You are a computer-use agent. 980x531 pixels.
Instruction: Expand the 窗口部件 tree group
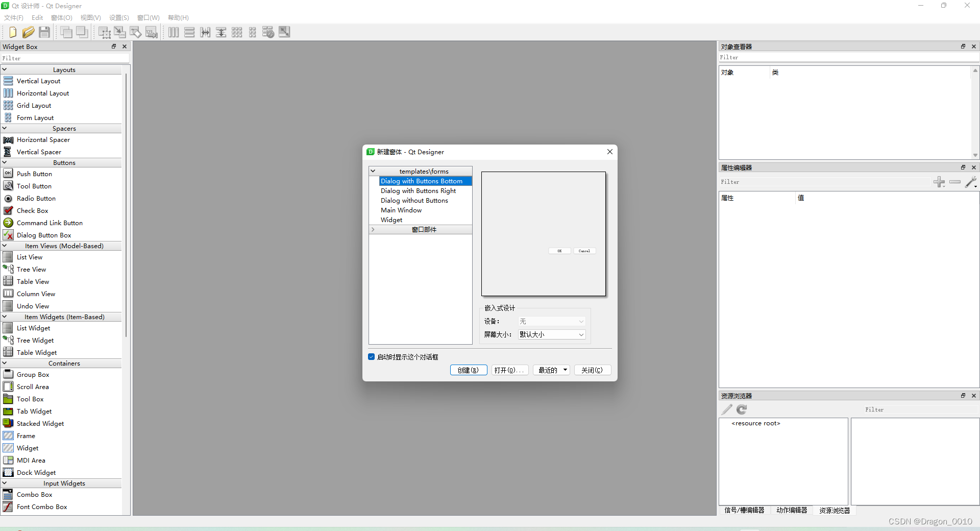click(373, 229)
